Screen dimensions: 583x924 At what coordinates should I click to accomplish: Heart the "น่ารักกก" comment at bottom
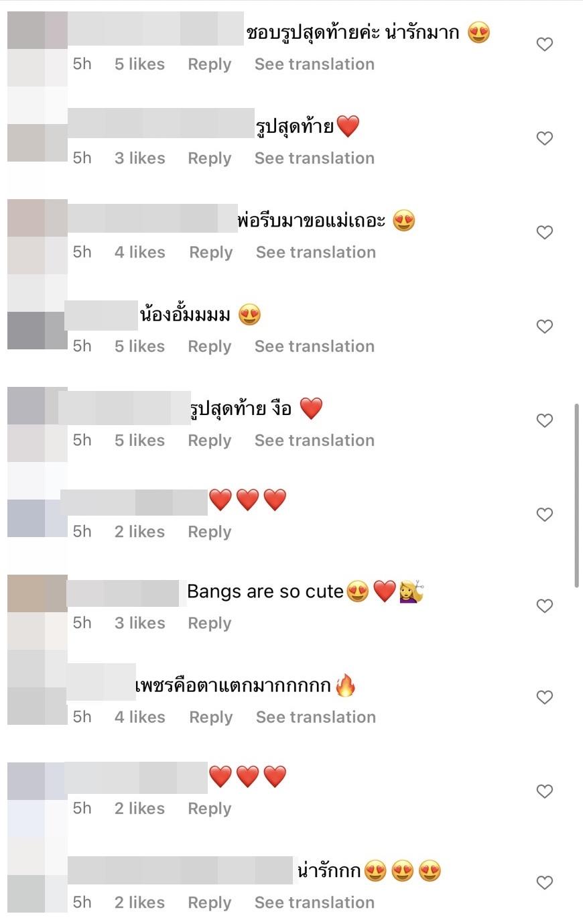coord(545,882)
